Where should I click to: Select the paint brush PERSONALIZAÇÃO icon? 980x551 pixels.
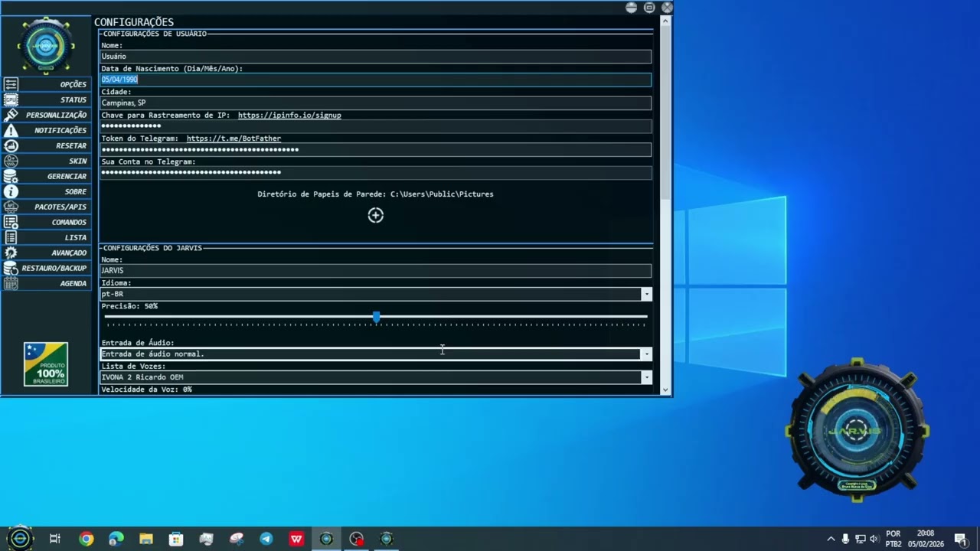11,115
